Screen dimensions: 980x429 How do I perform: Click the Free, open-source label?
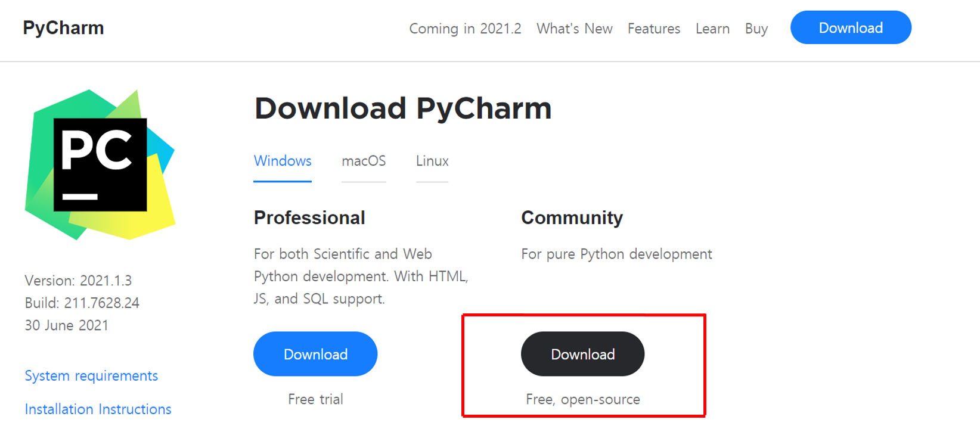coord(583,399)
